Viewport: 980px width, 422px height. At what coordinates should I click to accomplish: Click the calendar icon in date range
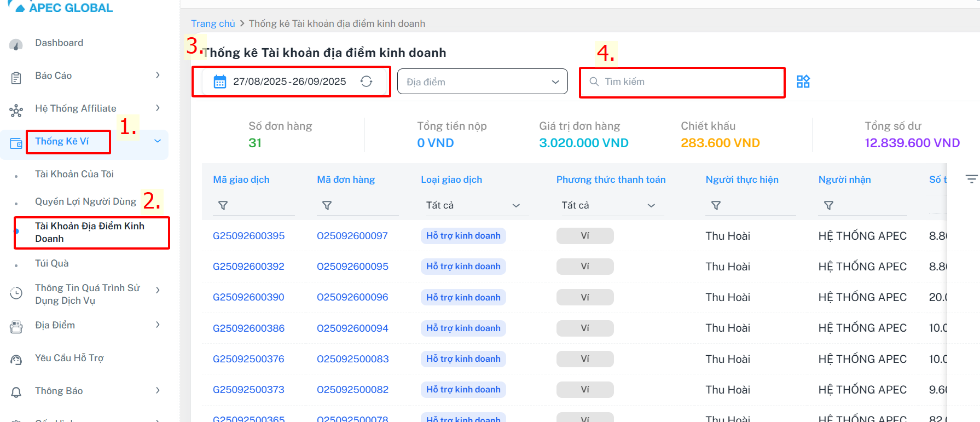point(219,82)
